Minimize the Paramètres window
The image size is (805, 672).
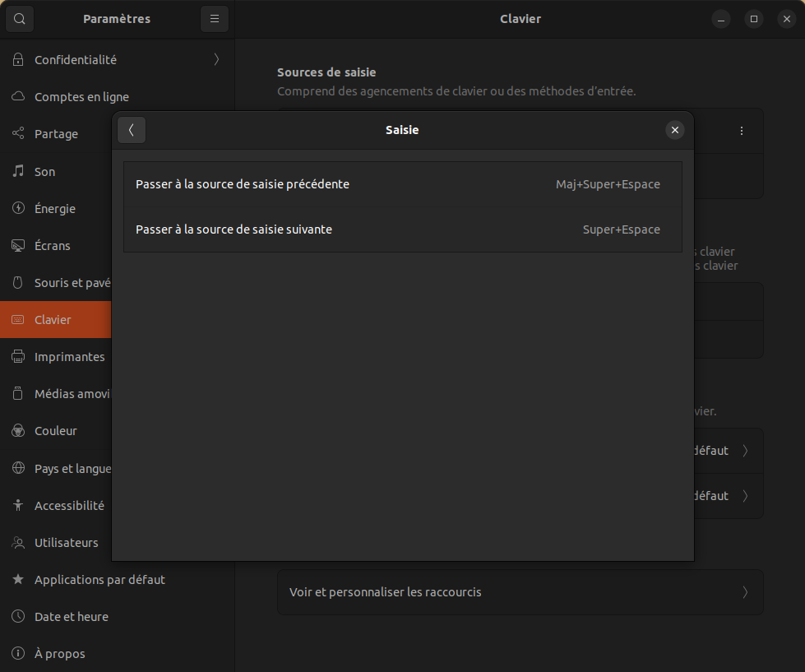click(721, 19)
